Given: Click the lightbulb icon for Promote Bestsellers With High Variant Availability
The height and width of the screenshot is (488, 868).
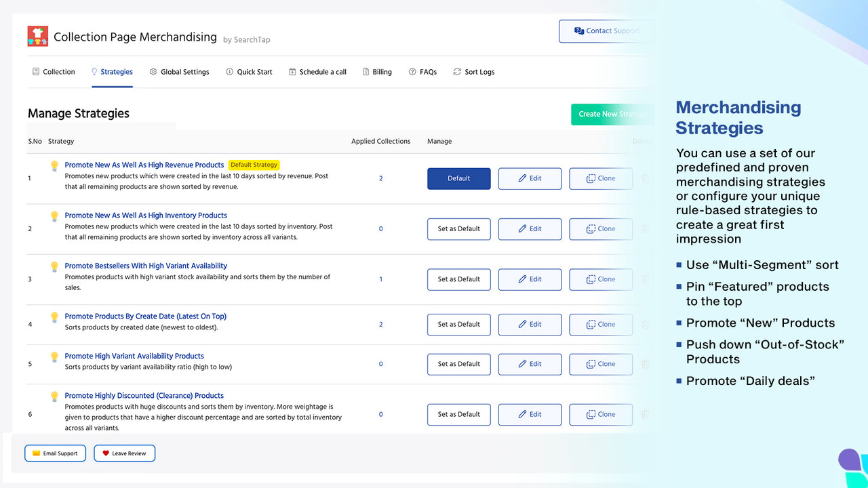Looking at the screenshot, I should [55, 266].
